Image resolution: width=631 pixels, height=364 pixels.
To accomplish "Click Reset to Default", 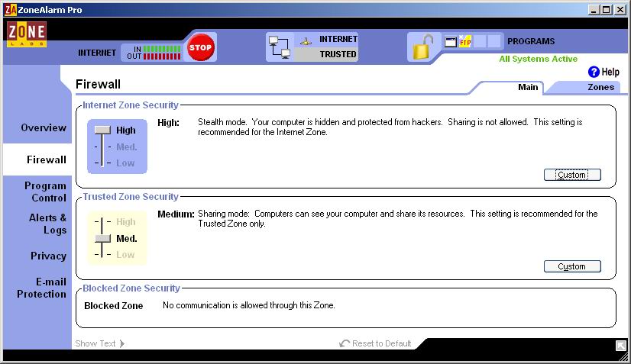I will point(375,343).
